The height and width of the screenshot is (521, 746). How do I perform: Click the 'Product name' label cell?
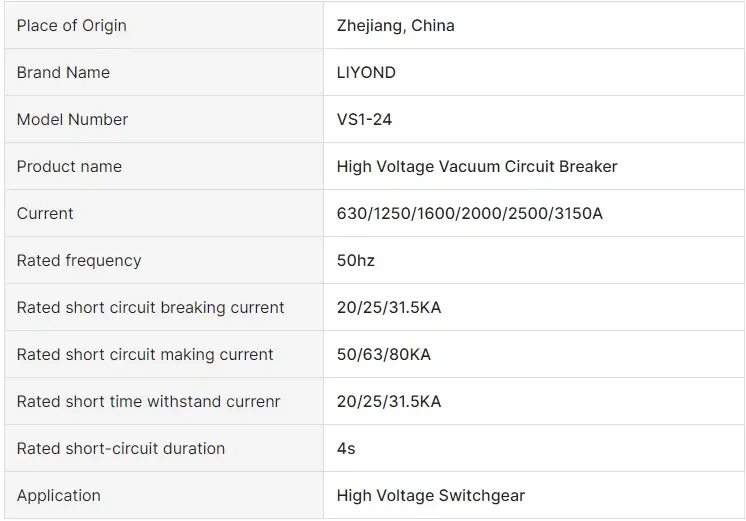[x=69, y=166]
